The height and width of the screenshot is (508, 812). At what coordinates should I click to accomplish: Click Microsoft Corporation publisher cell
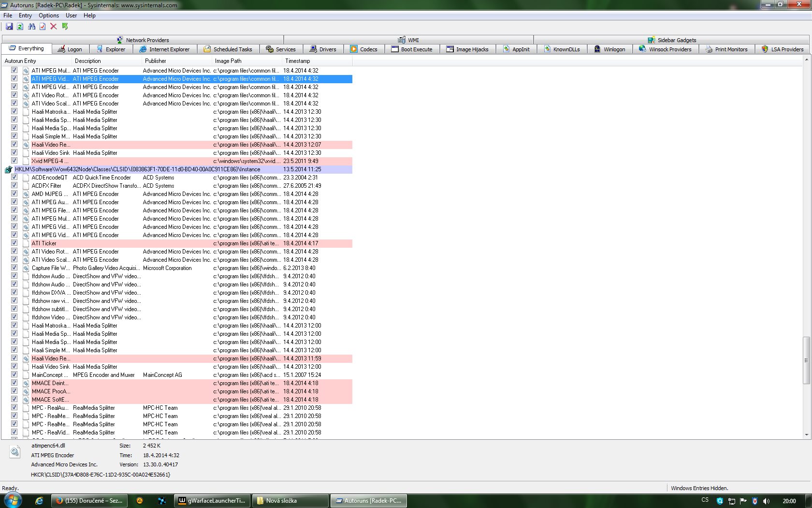167,268
